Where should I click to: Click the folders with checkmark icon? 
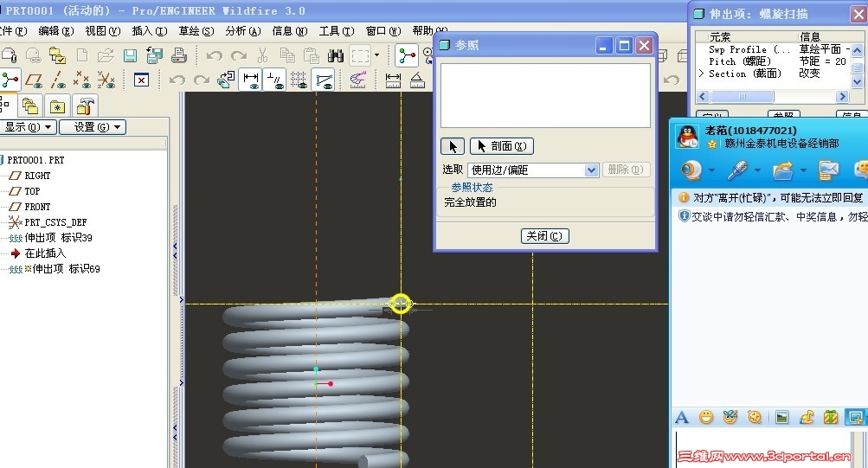coord(57,55)
